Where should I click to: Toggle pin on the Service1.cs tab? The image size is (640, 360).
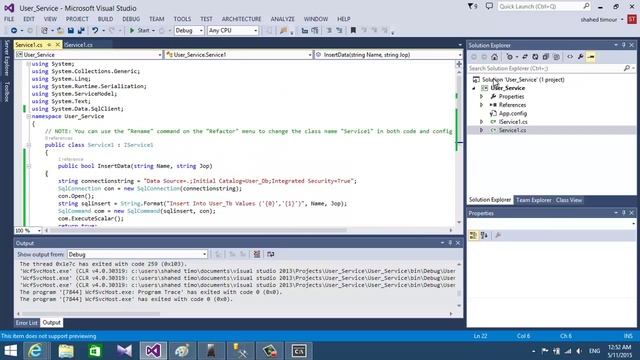click(49, 45)
